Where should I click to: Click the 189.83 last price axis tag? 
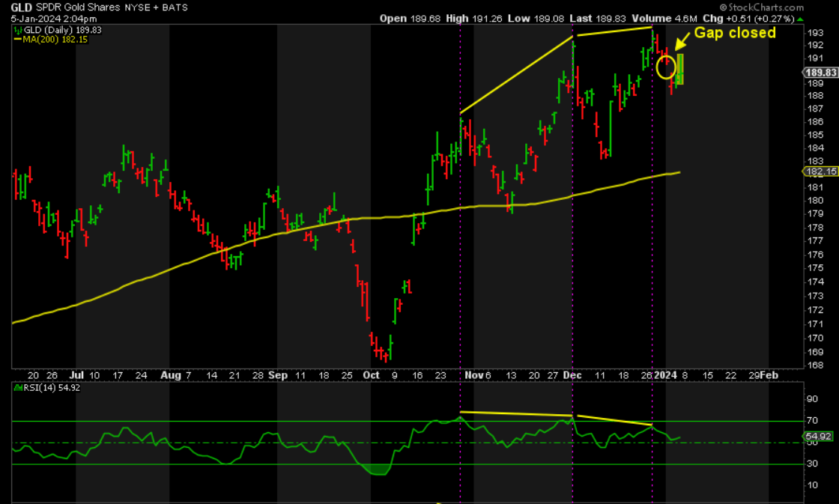[x=820, y=72]
